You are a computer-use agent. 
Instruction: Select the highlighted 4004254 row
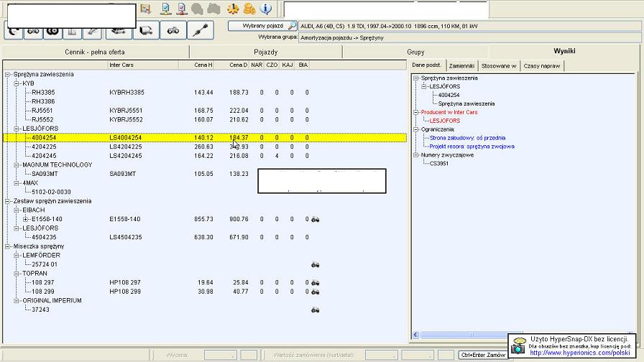[205, 138]
